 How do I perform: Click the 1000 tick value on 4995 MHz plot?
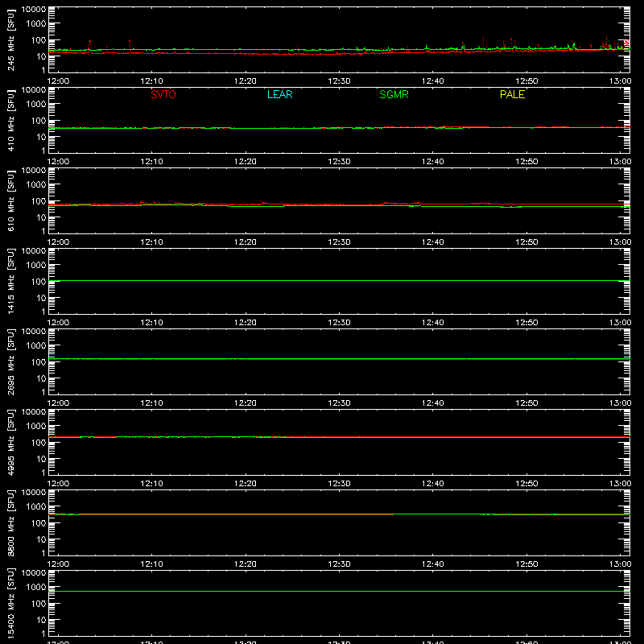[x=36, y=427]
